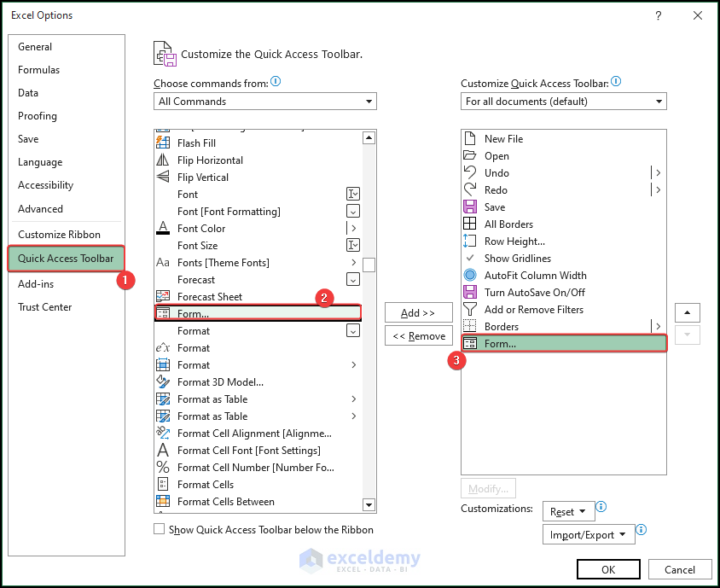Click info icon beside the Reset button
720x588 pixels.
coord(601,507)
